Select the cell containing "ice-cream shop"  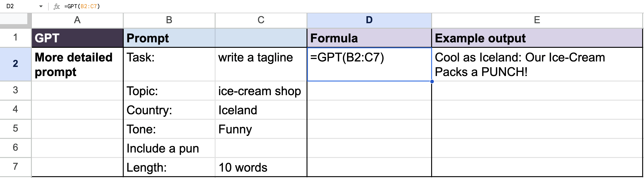point(261,91)
